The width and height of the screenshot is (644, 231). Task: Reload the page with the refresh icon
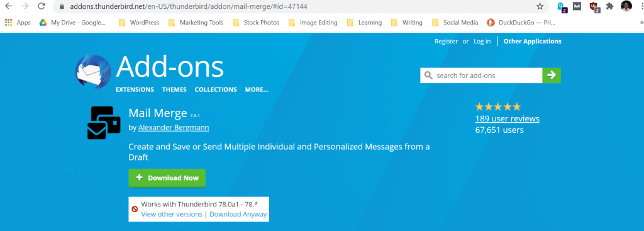[x=41, y=6]
